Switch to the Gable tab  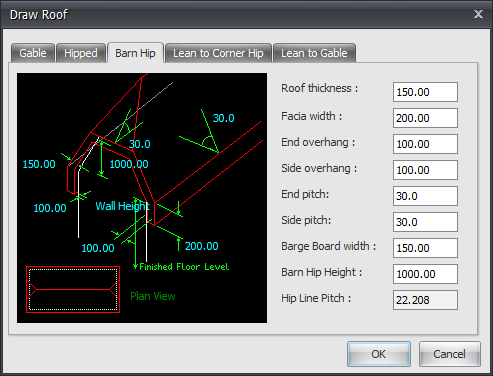pyautogui.click(x=33, y=53)
